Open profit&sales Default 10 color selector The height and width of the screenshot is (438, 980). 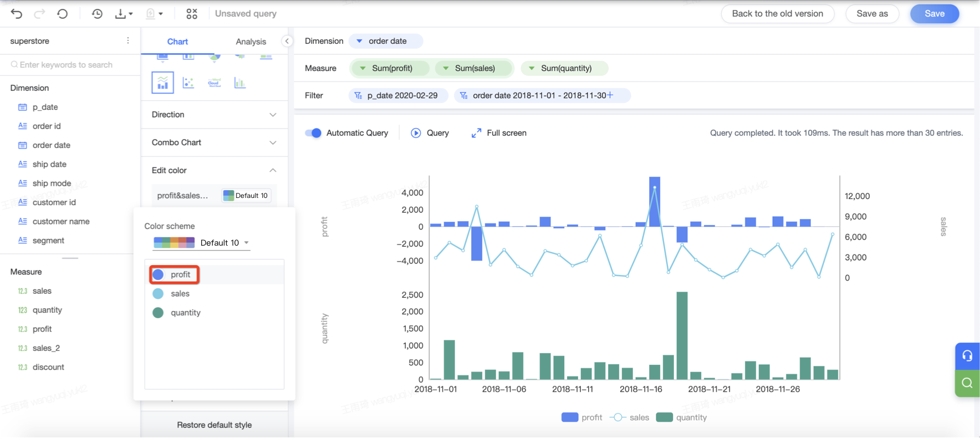246,195
